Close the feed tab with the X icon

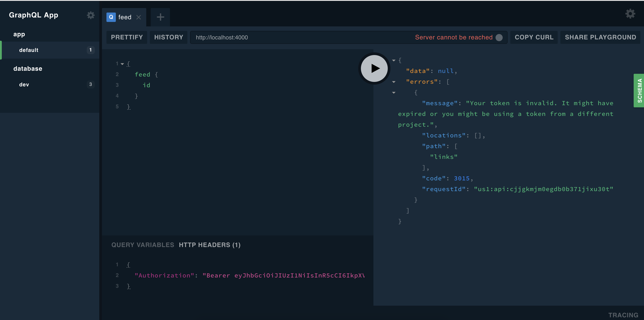(139, 17)
